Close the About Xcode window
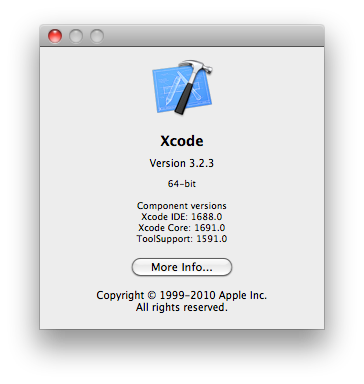The height and width of the screenshot is (384, 364). pos(55,36)
